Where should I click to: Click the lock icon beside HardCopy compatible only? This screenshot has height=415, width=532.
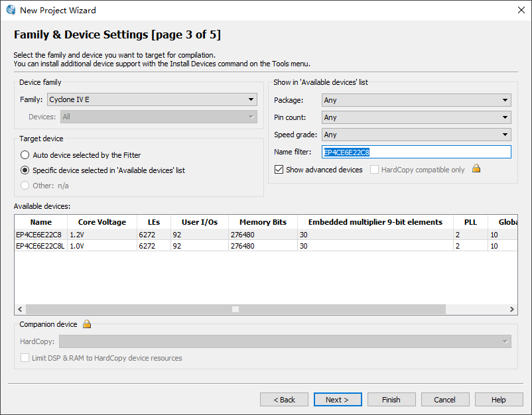[x=476, y=168]
